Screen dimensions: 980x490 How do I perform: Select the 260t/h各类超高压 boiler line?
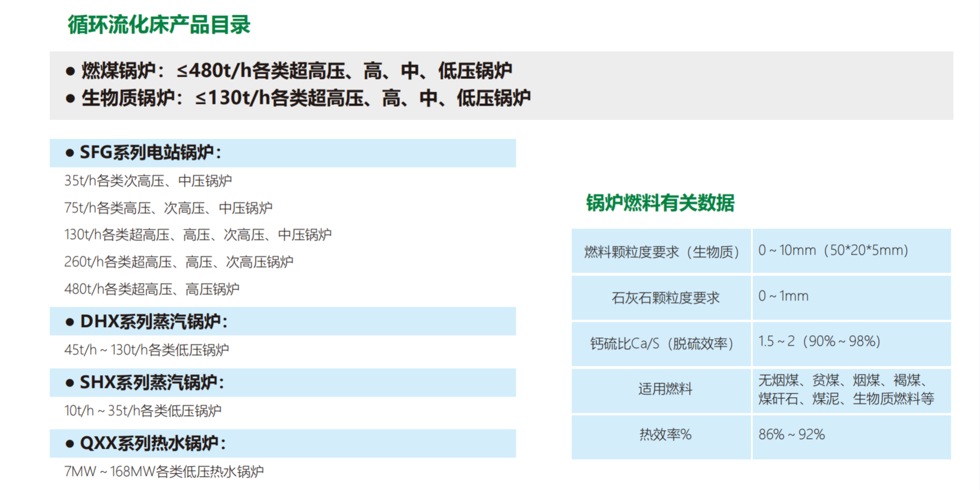(x=179, y=262)
